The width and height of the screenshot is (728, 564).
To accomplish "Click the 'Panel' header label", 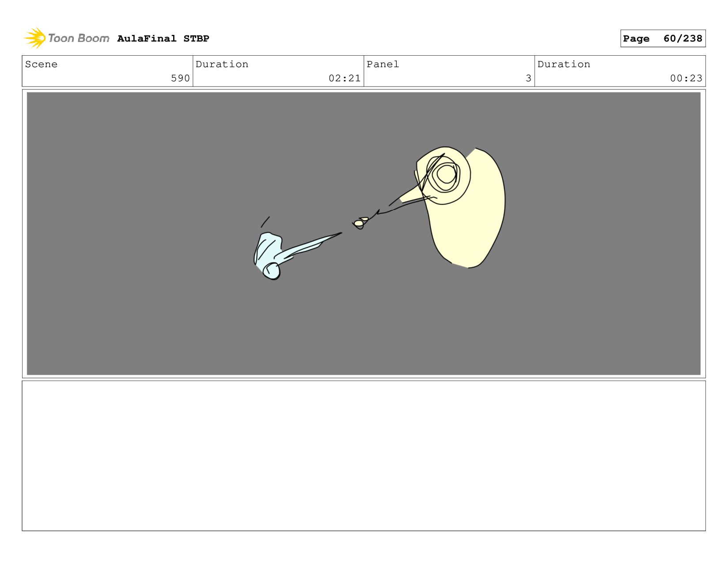I will click(383, 64).
